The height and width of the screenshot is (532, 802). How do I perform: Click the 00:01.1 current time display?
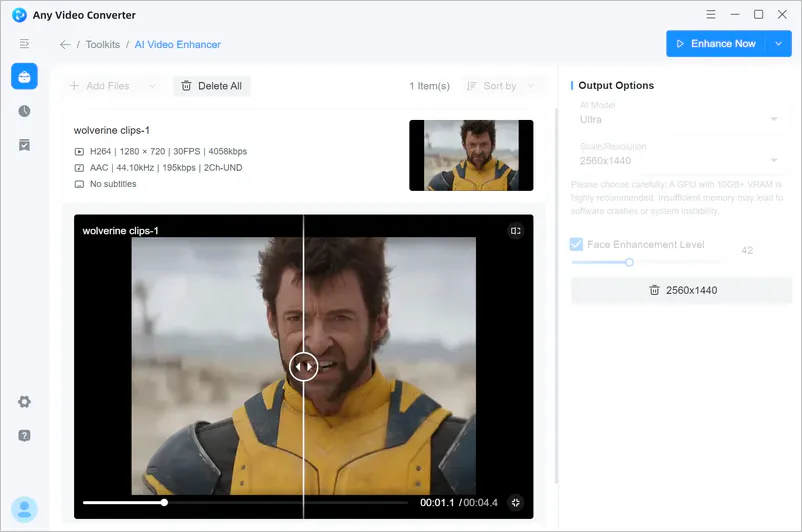(437, 502)
